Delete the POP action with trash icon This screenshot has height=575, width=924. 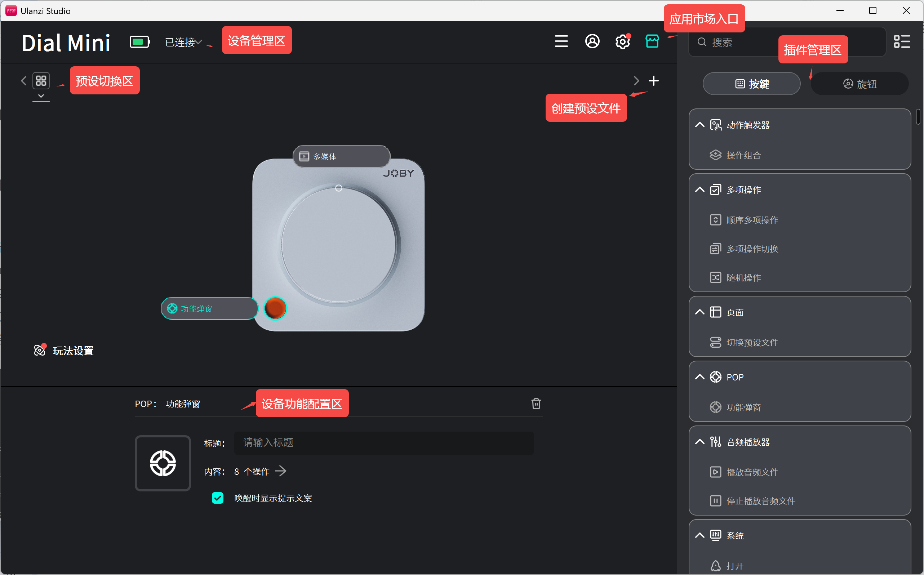click(x=536, y=404)
